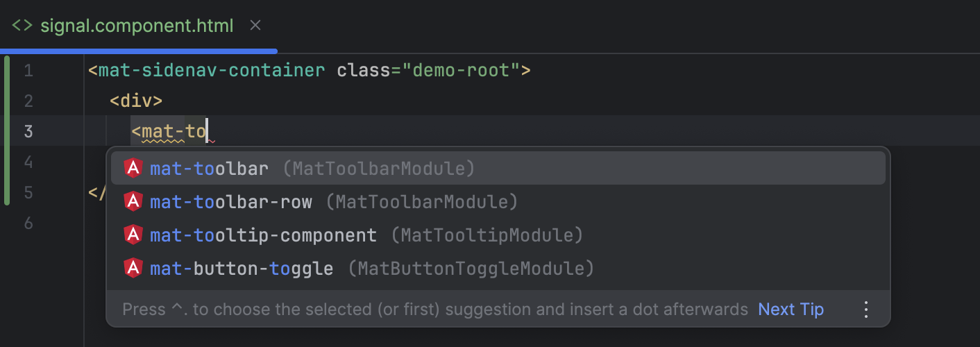Insert mat-button-toggle from completion list

point(242,269)
